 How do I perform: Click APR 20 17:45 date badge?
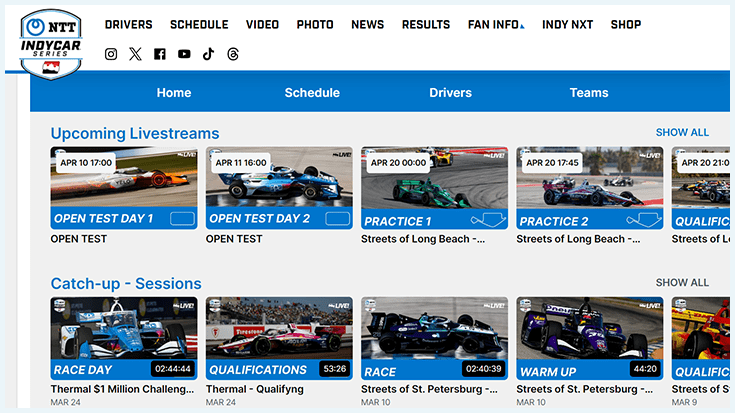[x=552, y=163]
